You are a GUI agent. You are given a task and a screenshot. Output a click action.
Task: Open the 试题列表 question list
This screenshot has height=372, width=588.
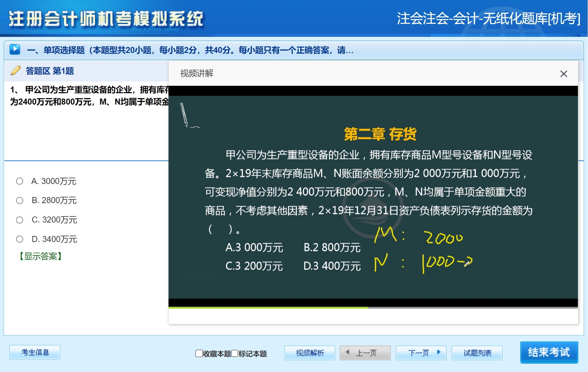click(x=477, y=353)
